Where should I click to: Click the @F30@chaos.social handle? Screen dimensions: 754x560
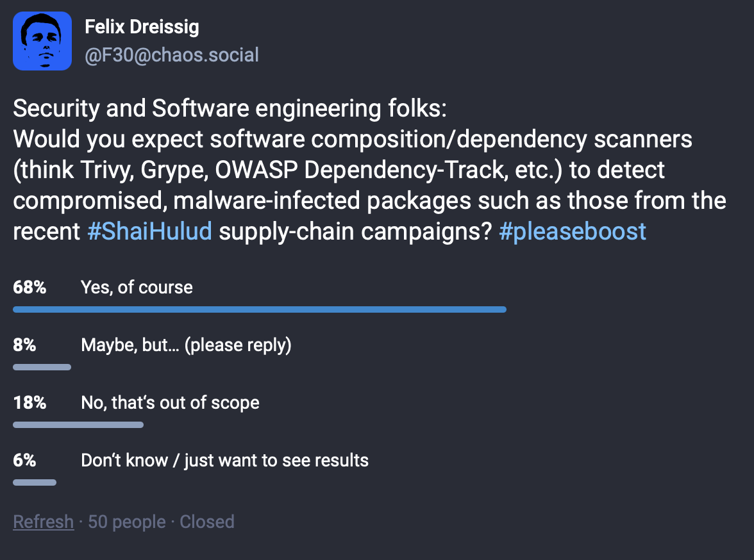coord(172,55)
